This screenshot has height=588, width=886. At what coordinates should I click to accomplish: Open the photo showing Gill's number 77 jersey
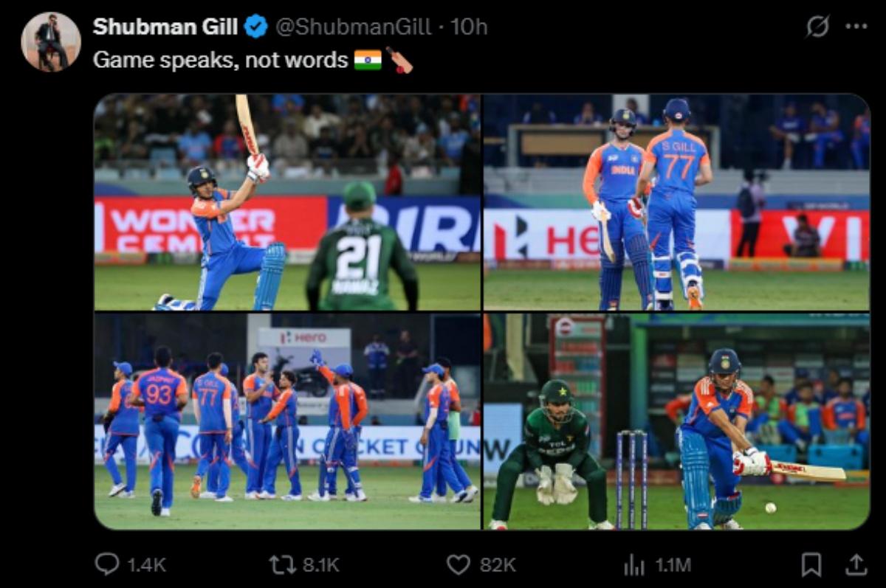[x=679, y=199]
